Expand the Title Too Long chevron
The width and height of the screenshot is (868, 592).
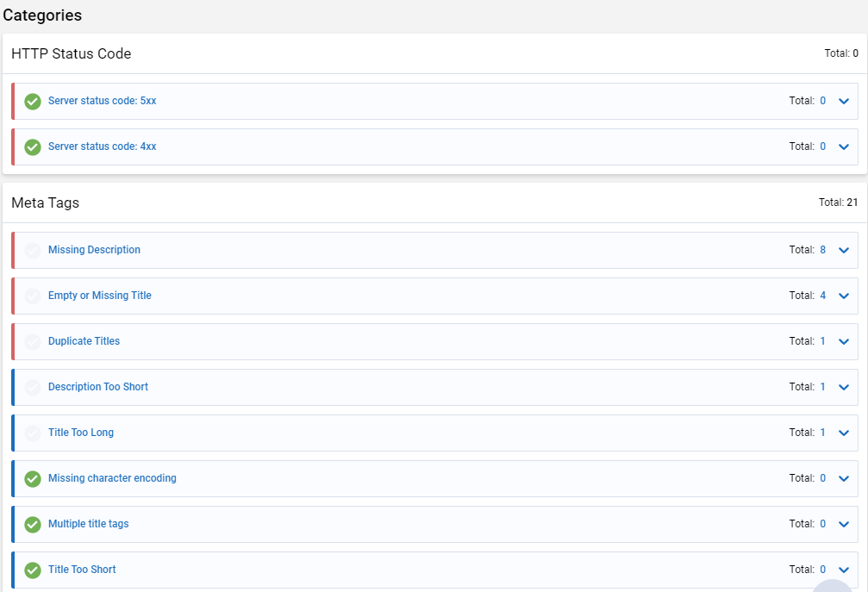pos(844,433)
